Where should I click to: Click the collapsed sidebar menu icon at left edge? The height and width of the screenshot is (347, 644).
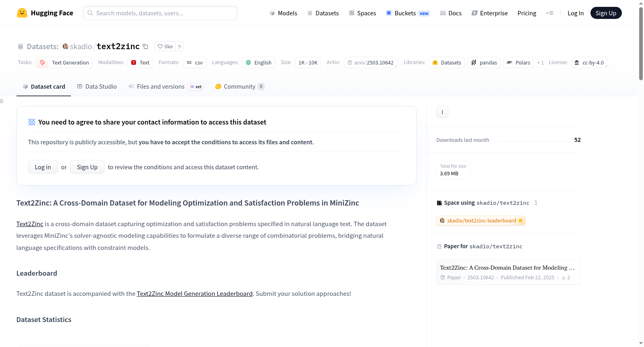coord(2,101)
